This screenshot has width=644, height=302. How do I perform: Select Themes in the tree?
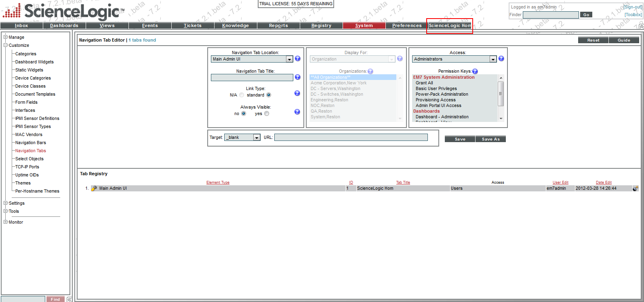(x=23, y=183)
